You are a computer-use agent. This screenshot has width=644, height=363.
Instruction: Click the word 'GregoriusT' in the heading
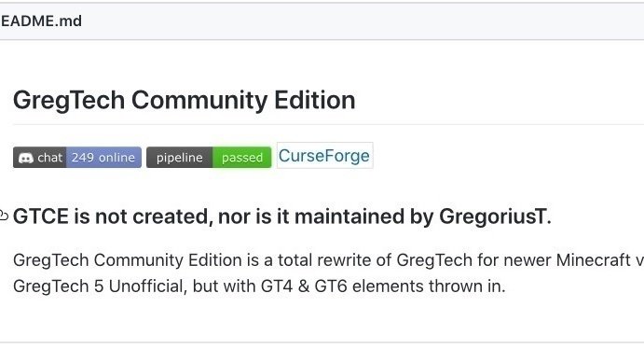click(492, 216)
